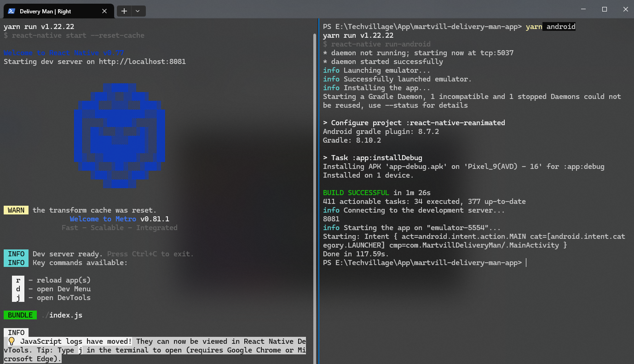This screenshot has width=634, height=364.
Task: Open the http://localhost:8081 dev server URL
Action: tap(142, 62)
